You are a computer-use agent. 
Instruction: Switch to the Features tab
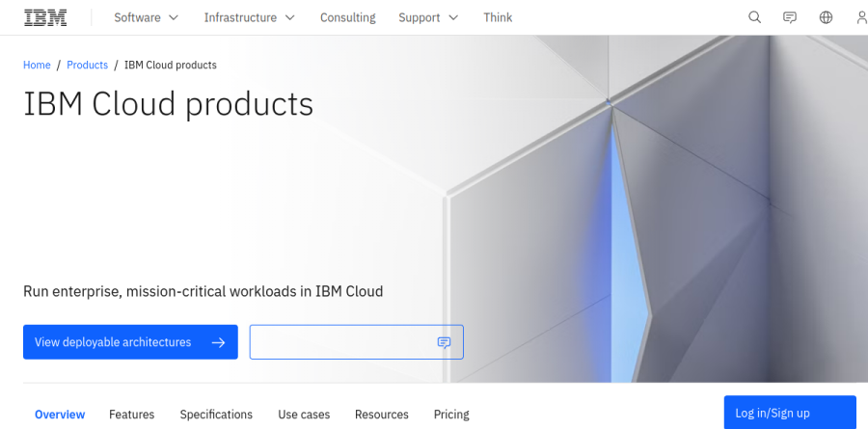[x=132, y=414]
